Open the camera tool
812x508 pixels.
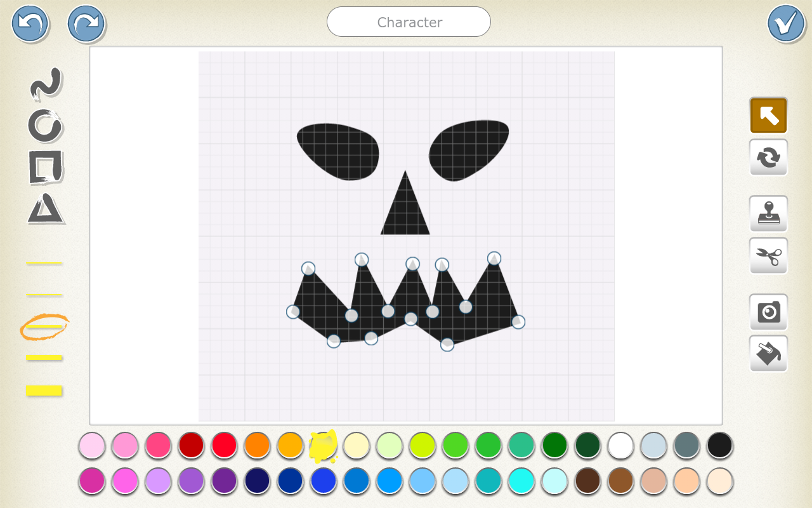coord(768,312)
